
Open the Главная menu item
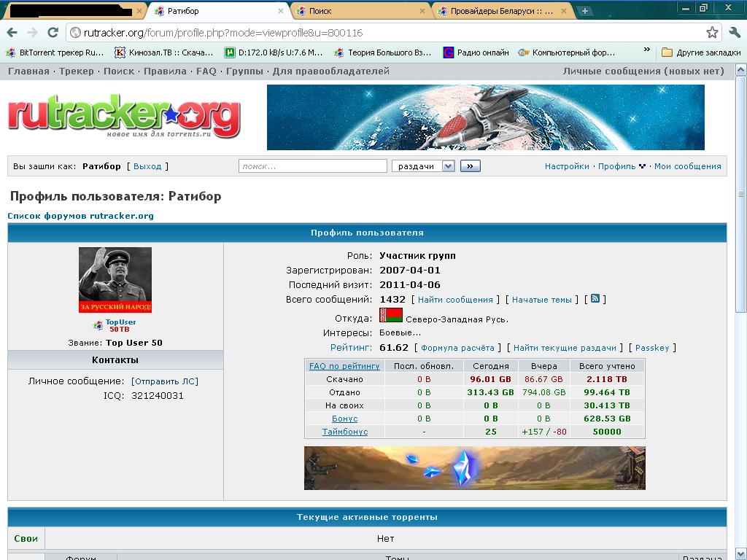(28, 71)
